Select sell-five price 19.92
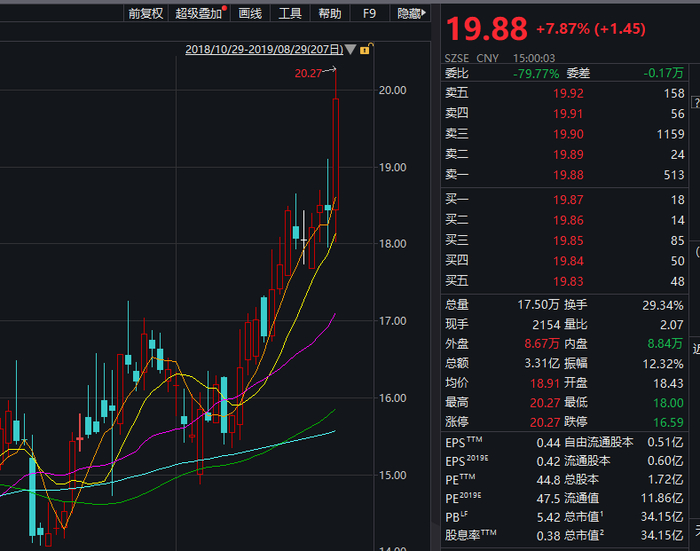The height and width of the screenshot is (551, 700). pyautogui.click(x=568, y=93)
